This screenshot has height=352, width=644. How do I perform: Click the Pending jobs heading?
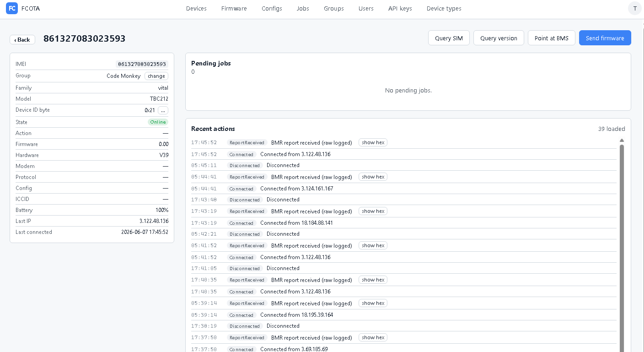211,64
